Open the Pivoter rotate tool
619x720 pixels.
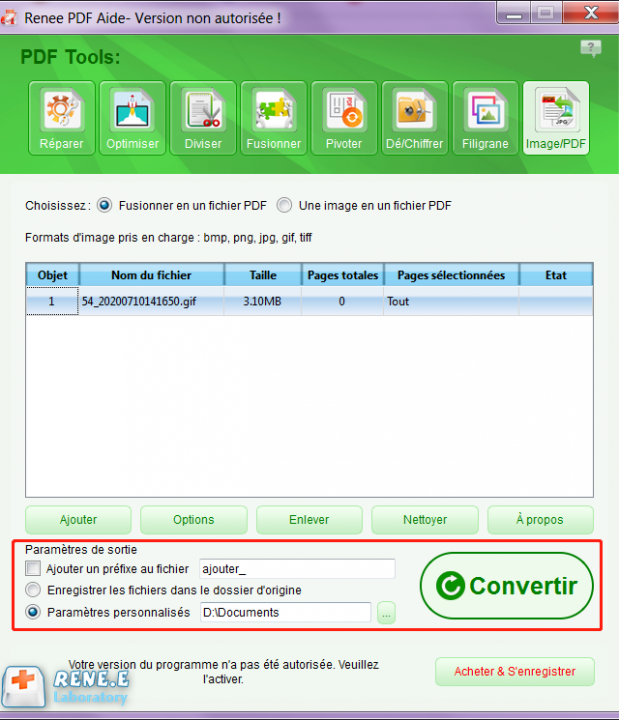[x=344, y=118]
